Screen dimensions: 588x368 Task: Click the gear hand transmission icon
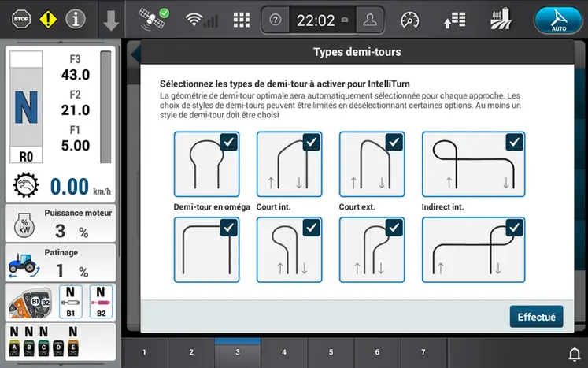pos(25,185)
